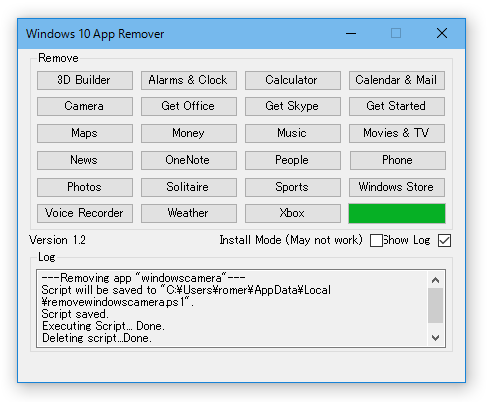Remove the Sports app
This screenshot has width=487, height=402.
[x=293, y=187]
